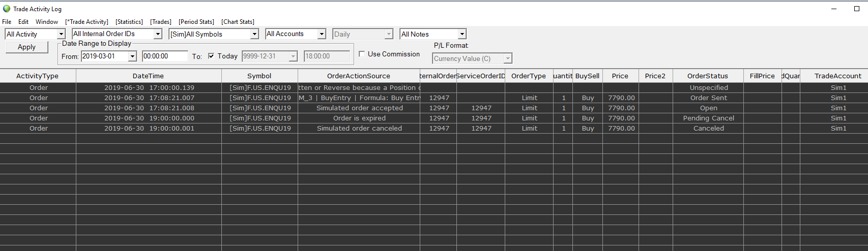Click the OrderStatus column header
Screen dimensions: 868x251
708,76
